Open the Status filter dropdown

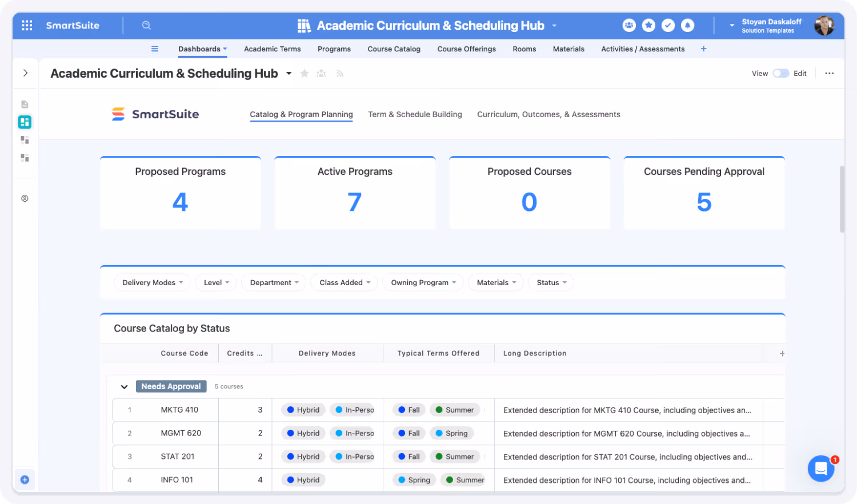551,282
